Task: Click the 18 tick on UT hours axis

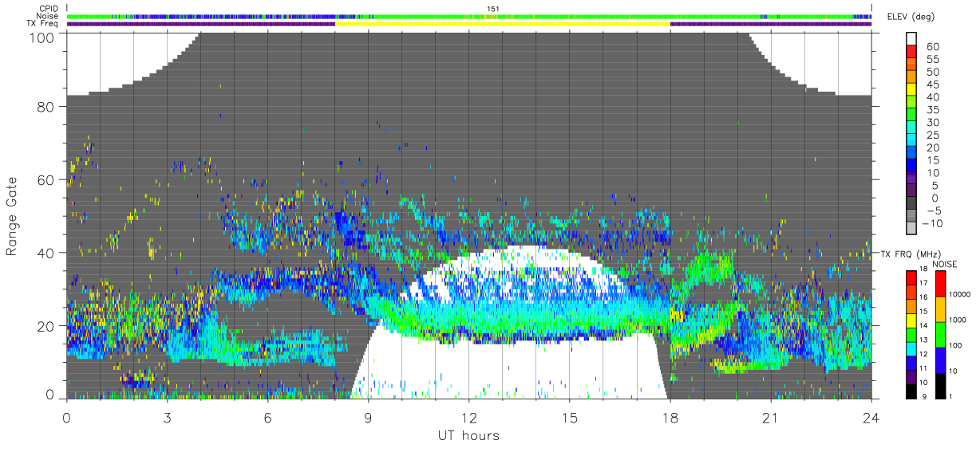Action: point(670,417)
